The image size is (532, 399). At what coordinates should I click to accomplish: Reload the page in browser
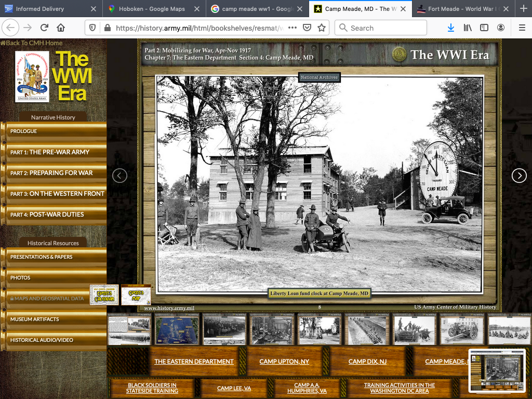click(44, 28)
